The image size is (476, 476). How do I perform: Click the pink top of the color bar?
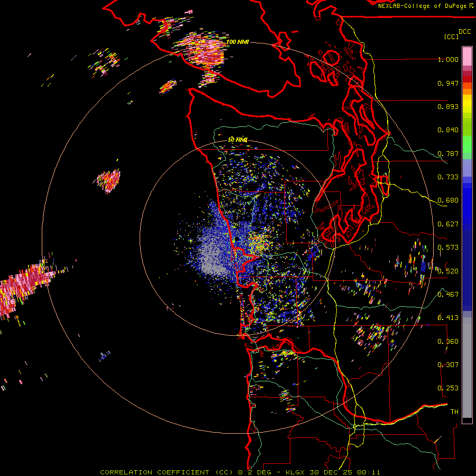(467, 56)
